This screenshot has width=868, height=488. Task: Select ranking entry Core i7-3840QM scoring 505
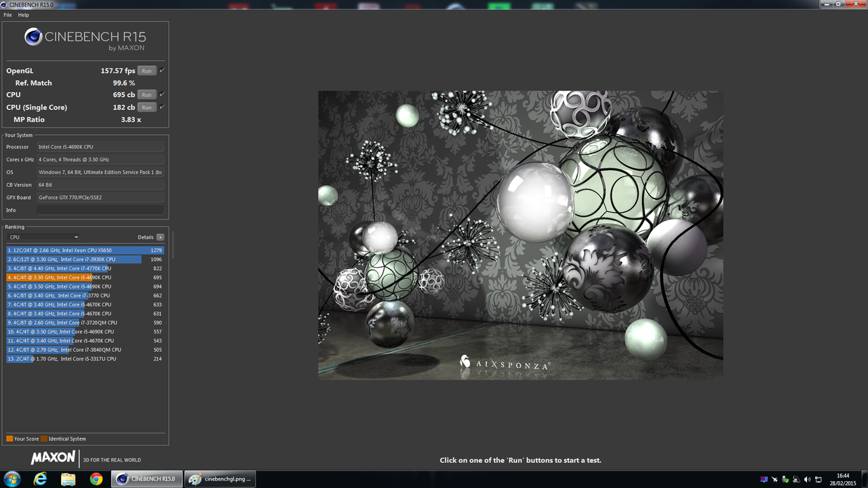click(x=85, y=350)
